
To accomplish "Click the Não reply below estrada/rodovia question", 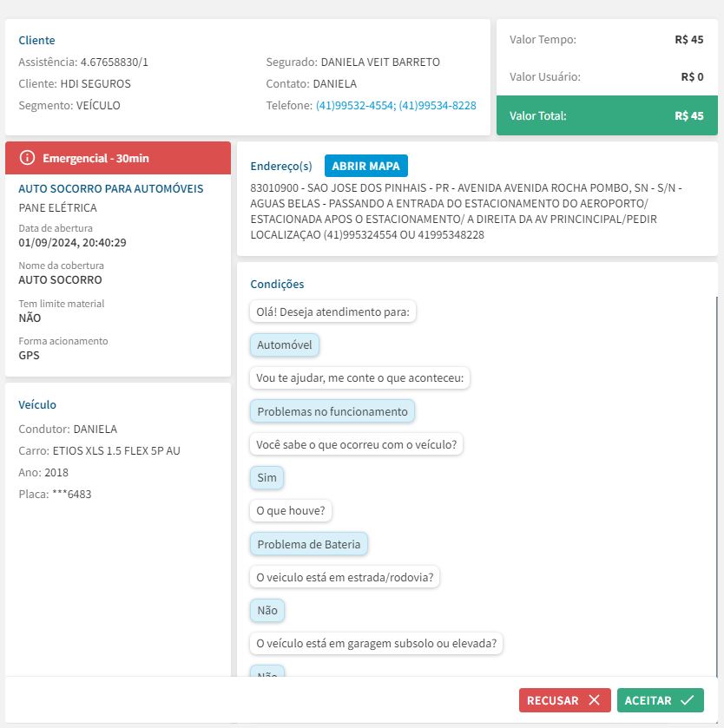I will tap(267, 610).
